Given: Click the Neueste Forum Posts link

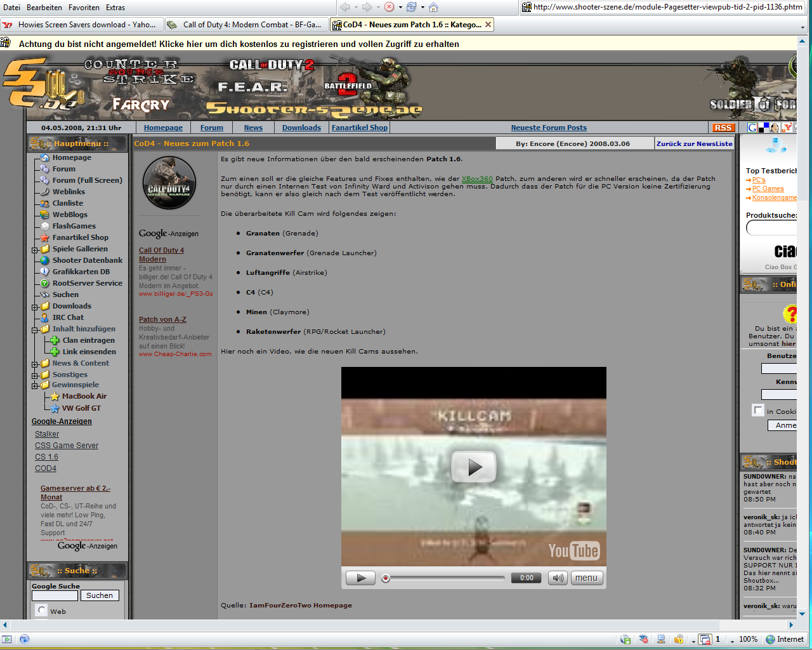Looking at the screenshot, I should click(x=549, y=128).
